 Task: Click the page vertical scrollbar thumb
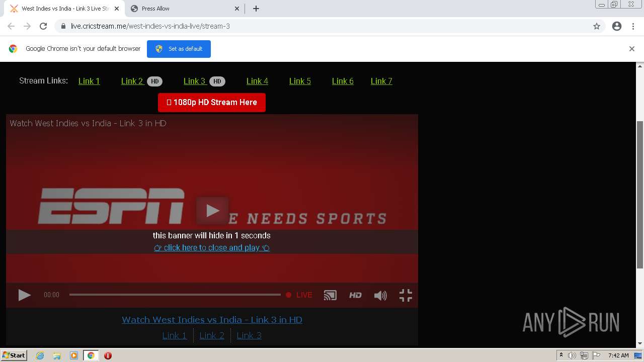point(640,195)
